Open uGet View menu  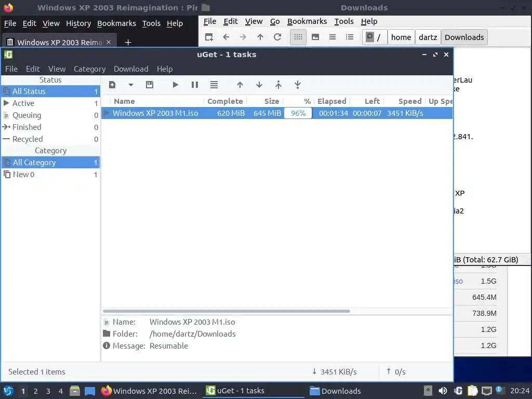57,69
